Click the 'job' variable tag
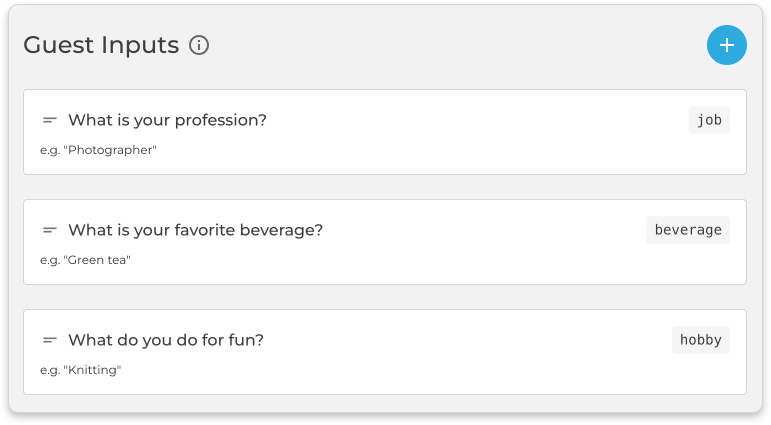771x425 pixels. [x=709, y=120]
